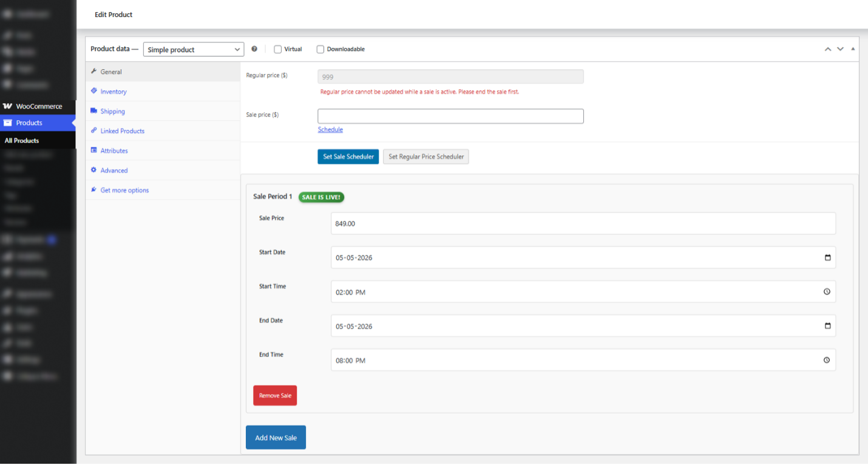Open the Inventory product data tab

[x=163, y=92]
